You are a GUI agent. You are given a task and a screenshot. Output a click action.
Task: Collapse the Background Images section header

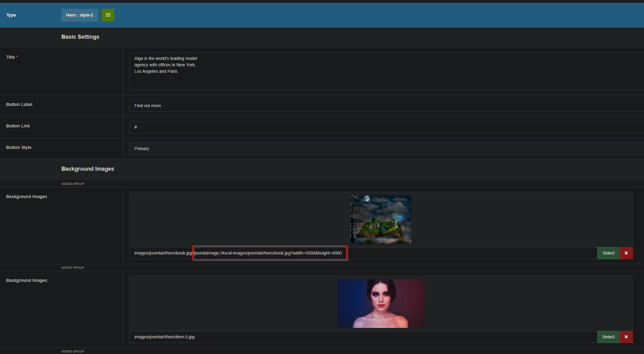(x=88, y=169)
